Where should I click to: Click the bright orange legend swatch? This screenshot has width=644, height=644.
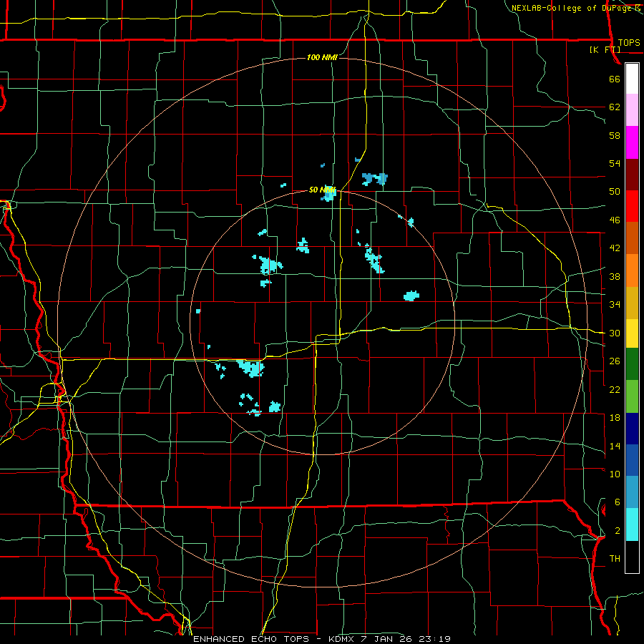tap(632, 270)
